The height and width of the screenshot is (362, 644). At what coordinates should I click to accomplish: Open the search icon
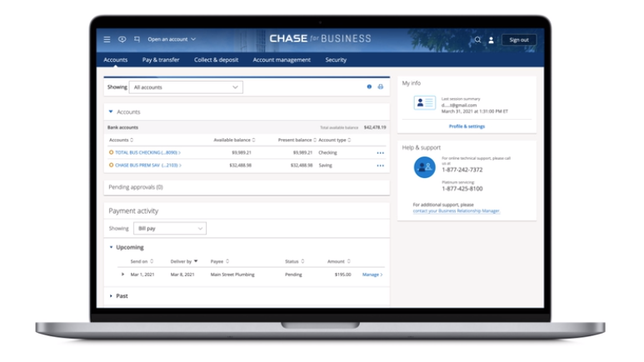[477, 40]
